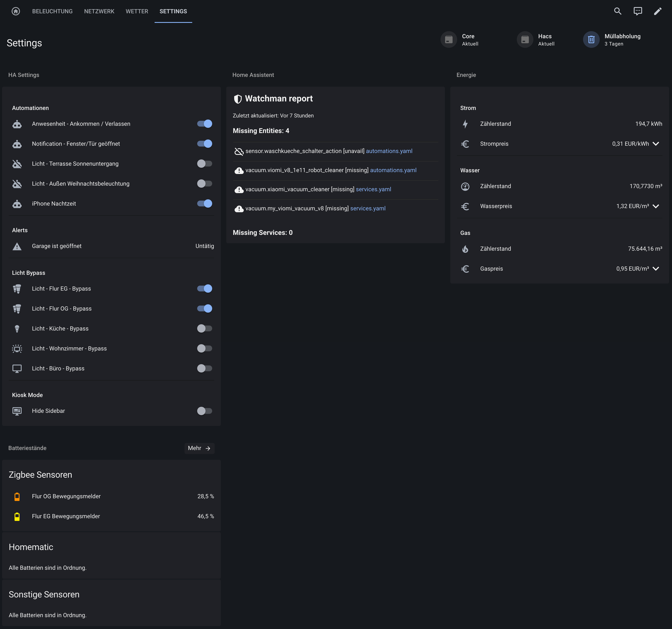Open the Assist chat icon

(638, 11)
